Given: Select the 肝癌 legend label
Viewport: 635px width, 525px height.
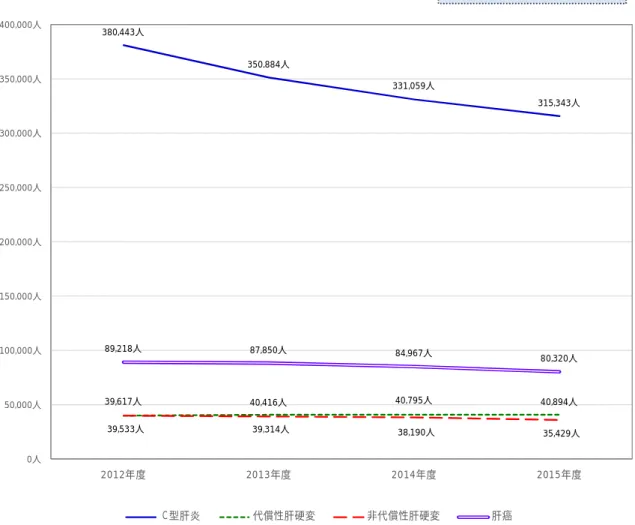Looking at the screenshot, I should click(502, 516).
